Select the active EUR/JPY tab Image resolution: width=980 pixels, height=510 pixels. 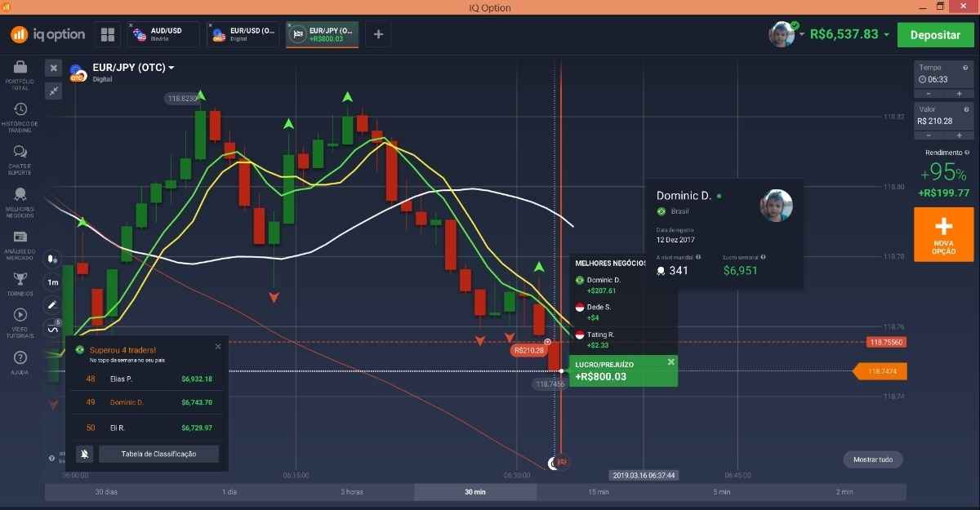(322, 34)
